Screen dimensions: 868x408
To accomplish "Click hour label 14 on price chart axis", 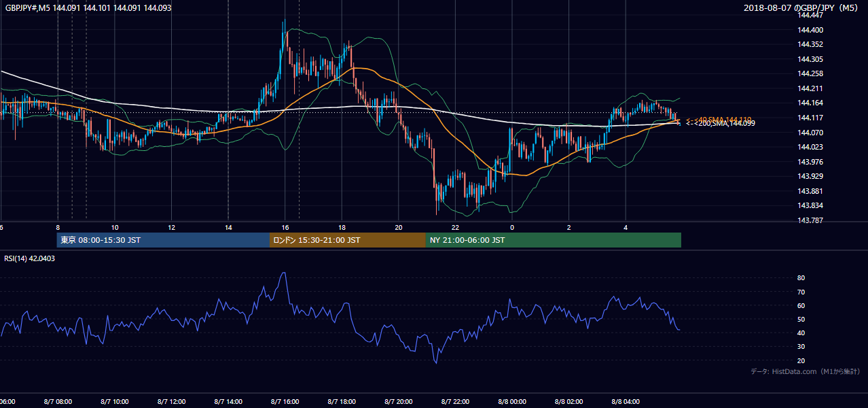I will pos(228,227).
